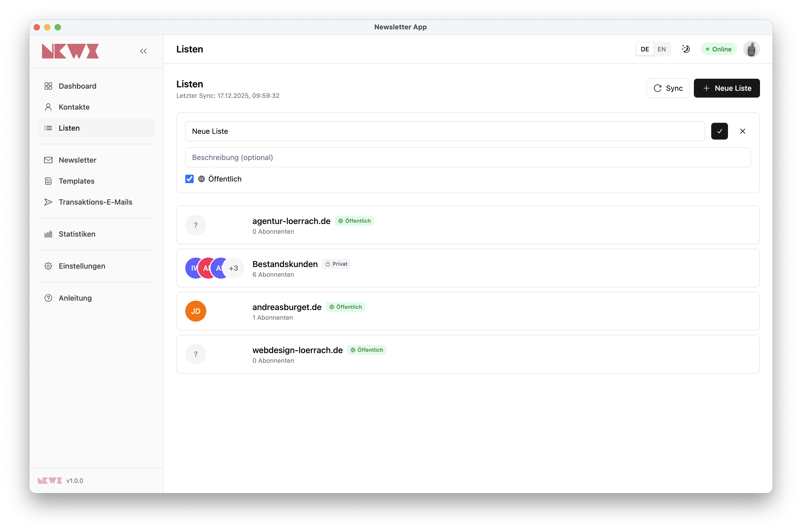Open Dashboard from sidebar

(x=77, y=86)
